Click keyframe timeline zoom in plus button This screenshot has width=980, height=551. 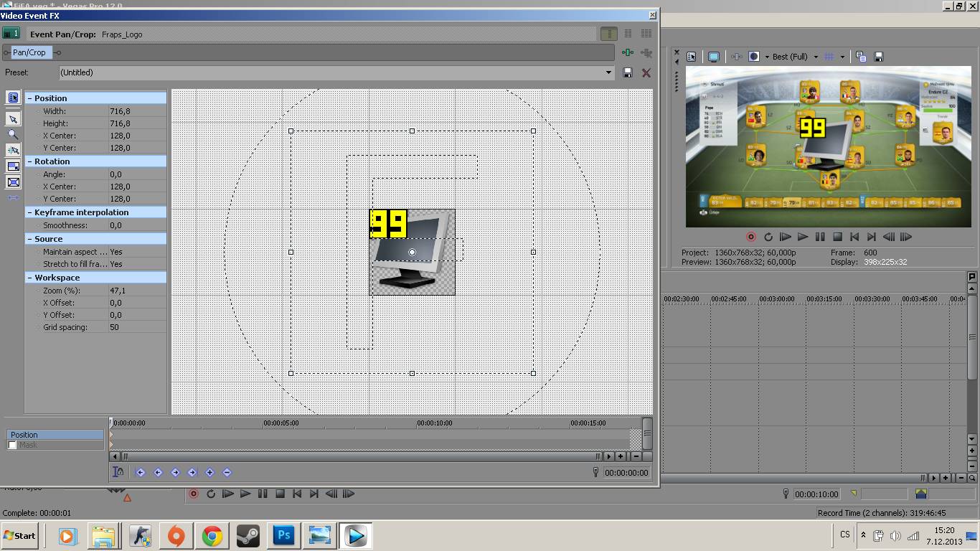pos(621,456)
